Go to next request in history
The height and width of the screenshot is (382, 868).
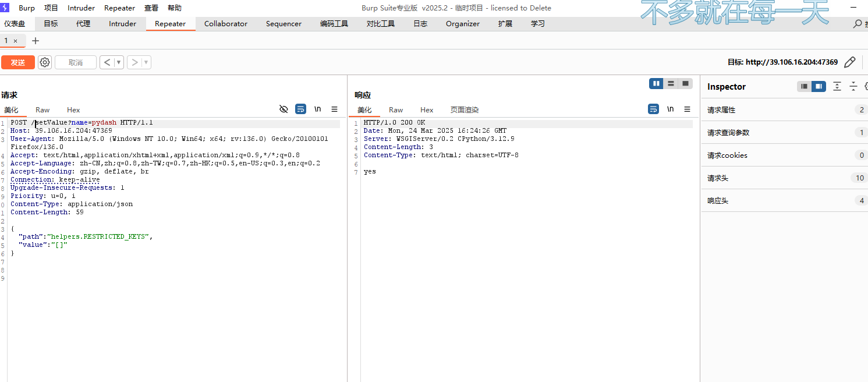134,62
